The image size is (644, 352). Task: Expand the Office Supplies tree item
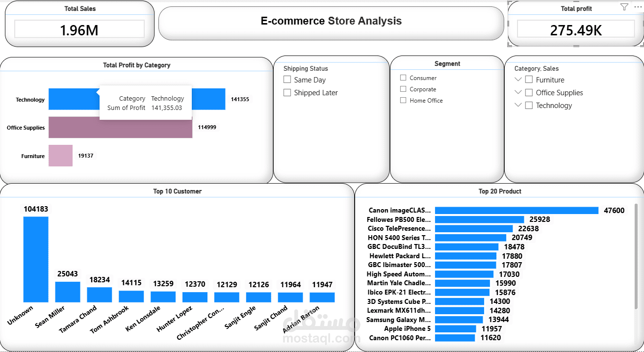click(x=518, y=92)
